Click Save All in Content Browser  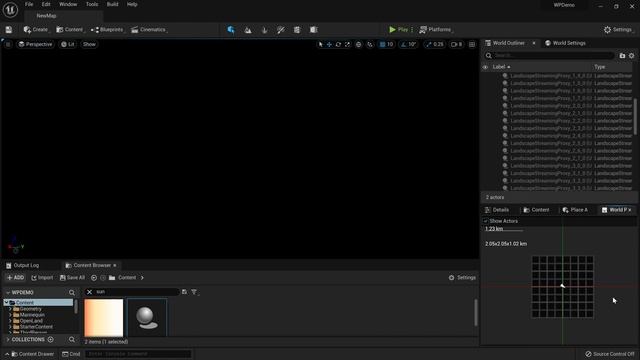pyautogui.click(x=72, y=278)
